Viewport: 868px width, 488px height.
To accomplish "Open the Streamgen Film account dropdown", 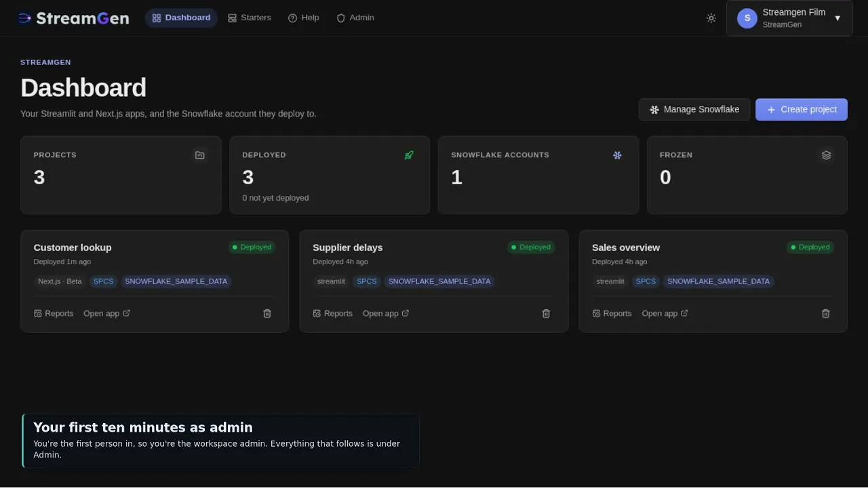I will click(789, 18).
